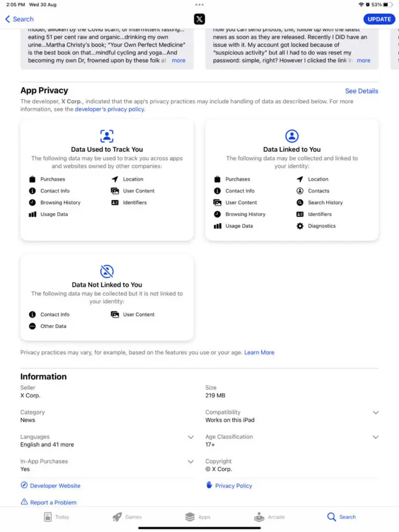The width and height of the screenshot is (399, 532).
Task: Click the Identifiers card icon under tracking data
Action: 114,202
